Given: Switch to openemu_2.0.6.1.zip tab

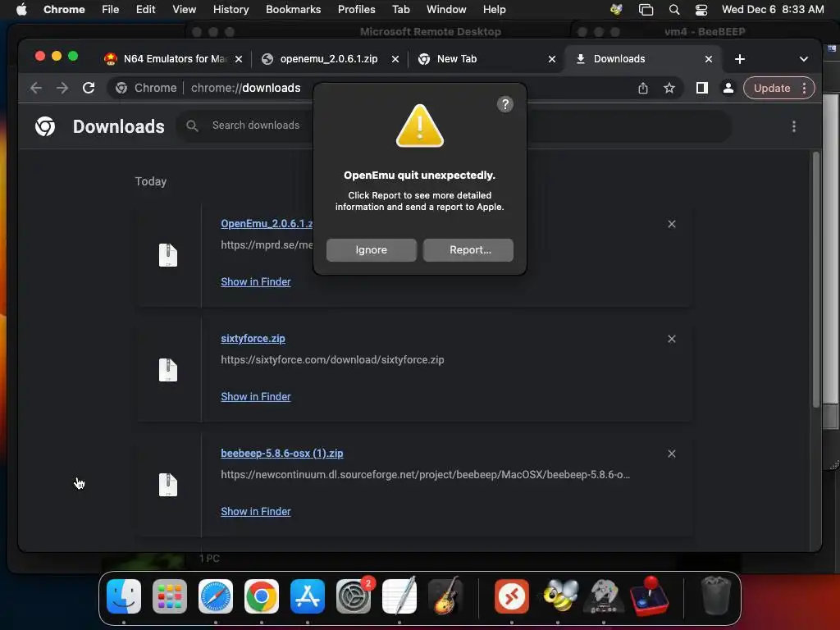Looking at the screenshot, I should point(330,59).
